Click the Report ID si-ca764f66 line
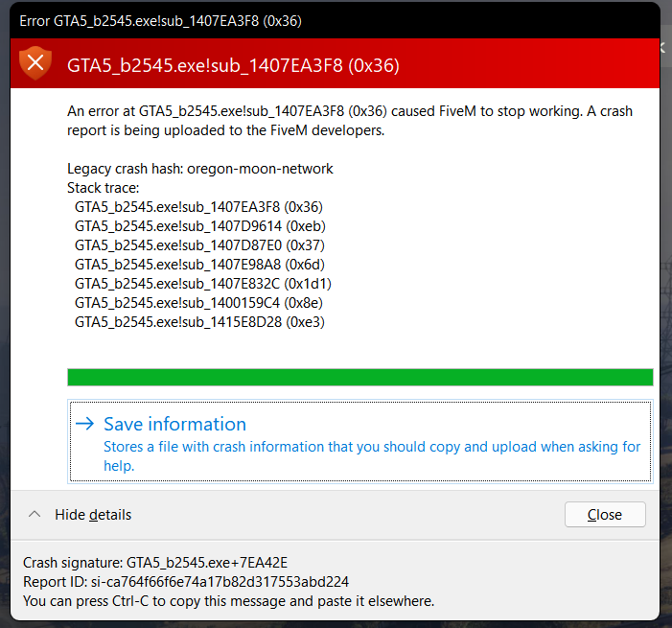This screenshot has width=672, height=628. pyautogui.click(x=186, y=582)
